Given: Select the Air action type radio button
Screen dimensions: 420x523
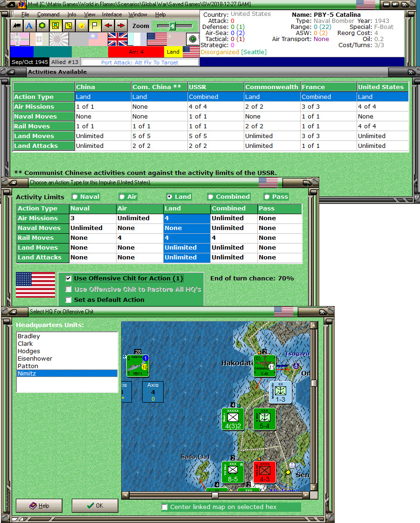Looking at the screenshot, I should (x=122, y=197).
